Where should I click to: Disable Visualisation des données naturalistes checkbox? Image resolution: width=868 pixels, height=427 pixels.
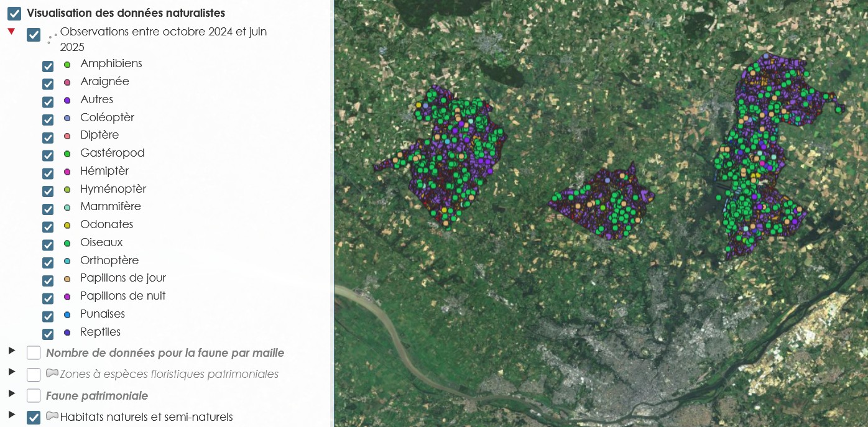click(x=14, y=13)
